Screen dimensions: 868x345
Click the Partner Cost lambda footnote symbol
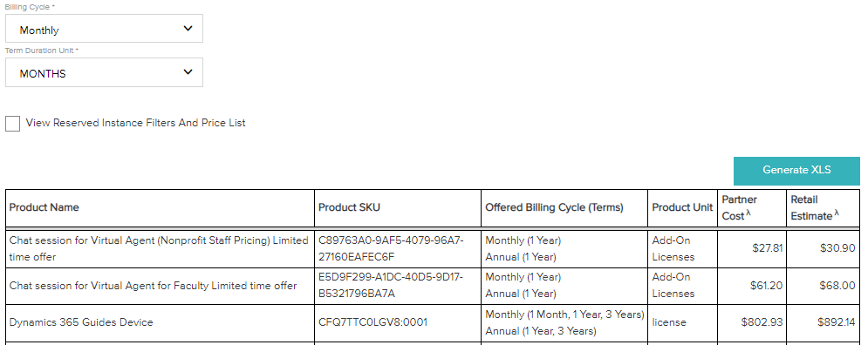click(748, 213)
